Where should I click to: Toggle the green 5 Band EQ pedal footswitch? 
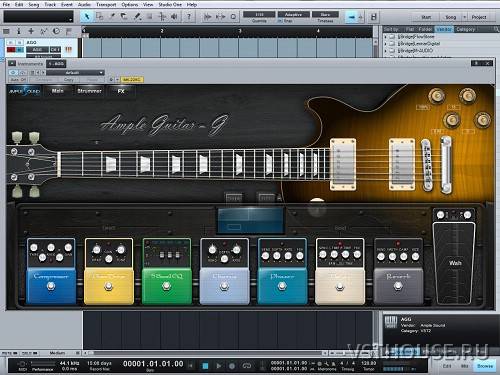[166, 286]
